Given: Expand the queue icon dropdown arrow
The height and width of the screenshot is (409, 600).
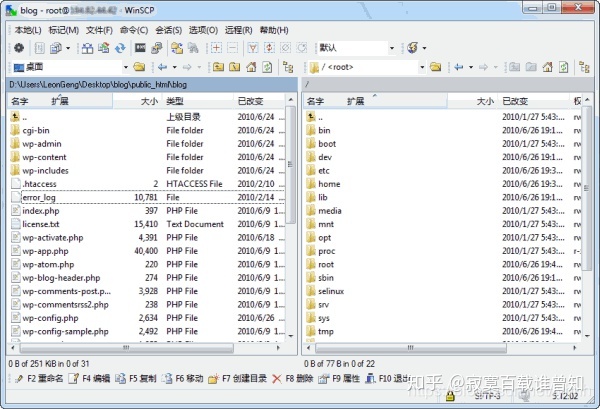Looking at the screenshot, I should point(68,48).
